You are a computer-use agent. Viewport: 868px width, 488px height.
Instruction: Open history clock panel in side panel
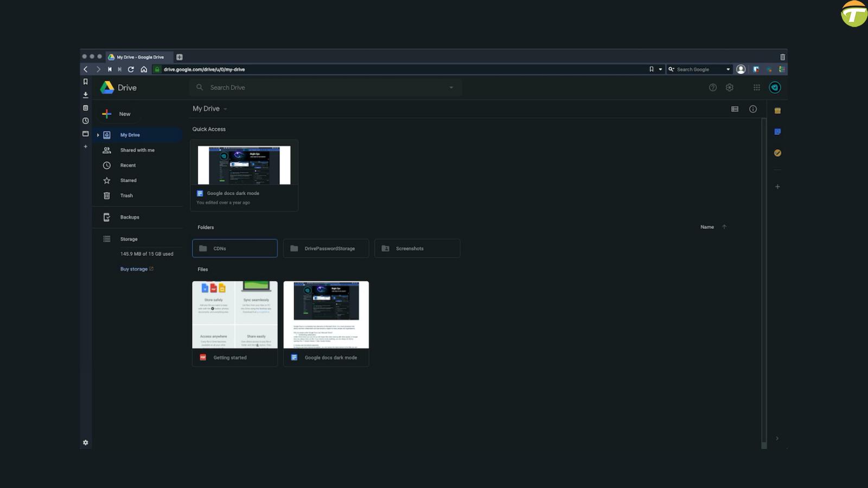85,121
